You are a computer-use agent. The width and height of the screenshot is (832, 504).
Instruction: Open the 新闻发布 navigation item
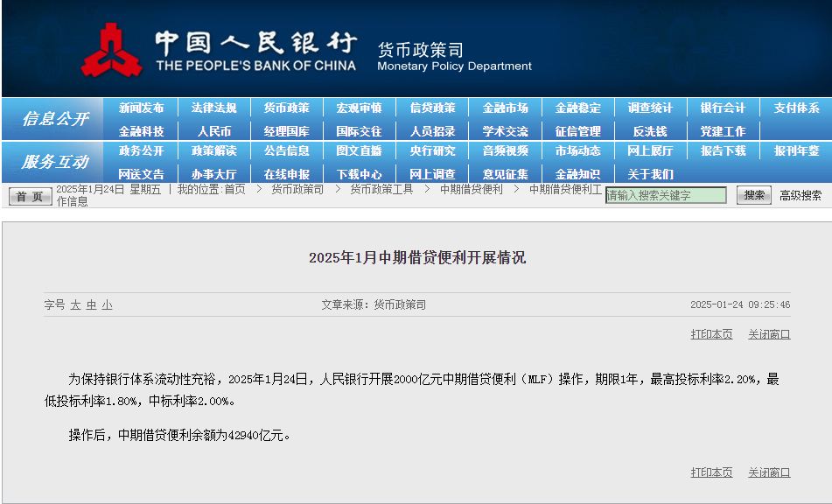coord(141,108)
